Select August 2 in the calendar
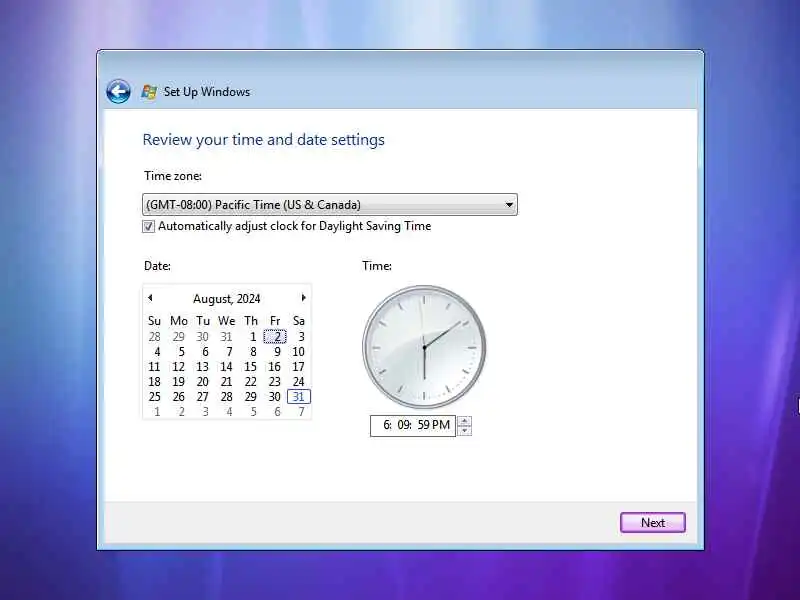 click(275, 337)
